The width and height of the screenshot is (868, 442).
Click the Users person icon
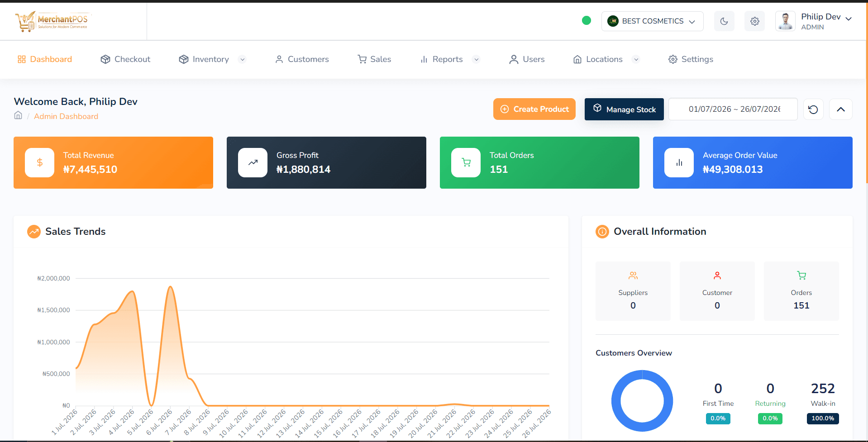pyautogui.click(x=514, y=59)
